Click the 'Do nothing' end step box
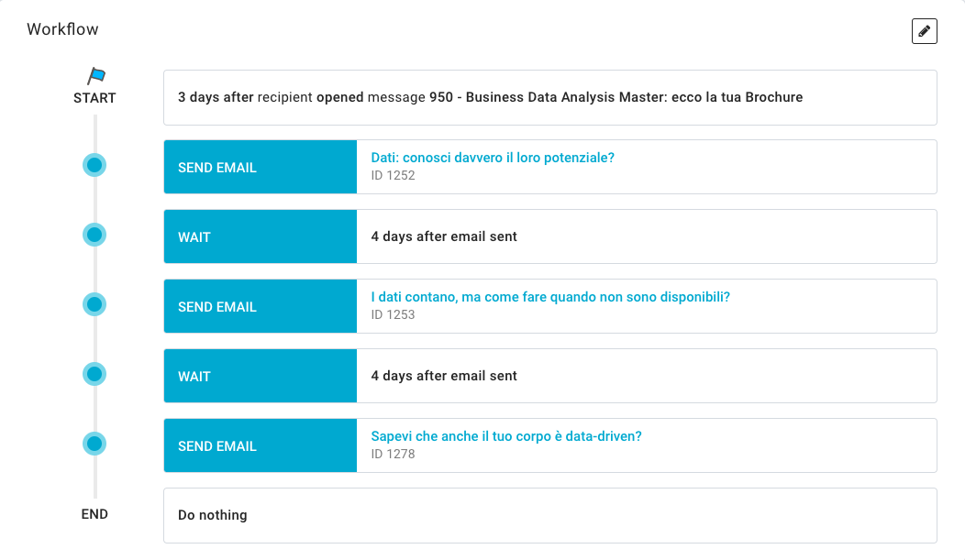965x560 pixels. pos(550,515)
